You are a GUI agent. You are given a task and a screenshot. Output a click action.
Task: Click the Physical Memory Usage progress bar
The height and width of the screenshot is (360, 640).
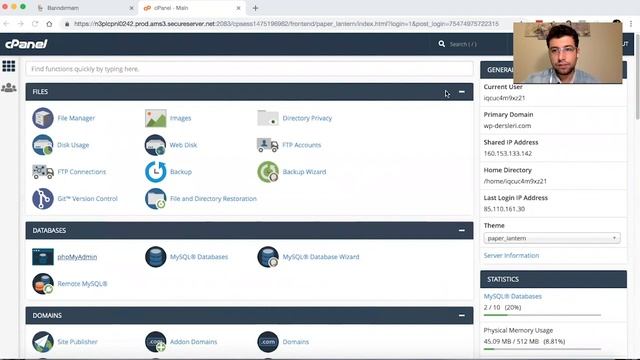542,349
